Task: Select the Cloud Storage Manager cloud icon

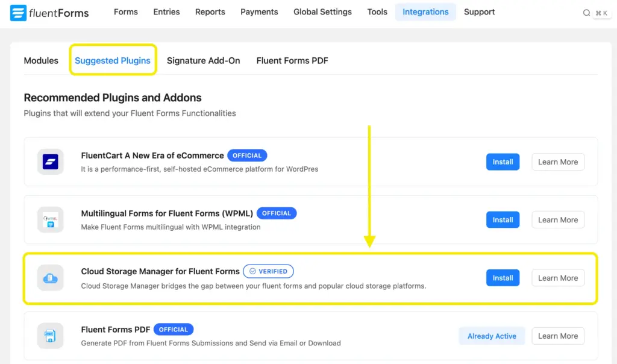Action: [50, 277]
